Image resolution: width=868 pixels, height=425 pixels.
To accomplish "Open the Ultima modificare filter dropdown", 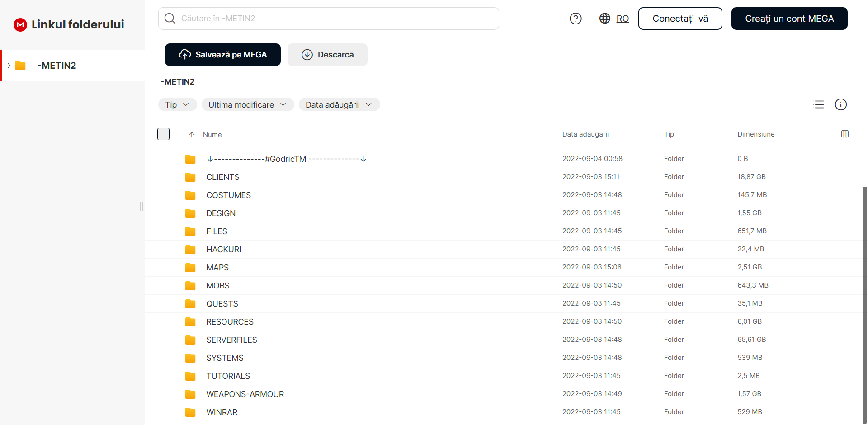I will 248,104.
